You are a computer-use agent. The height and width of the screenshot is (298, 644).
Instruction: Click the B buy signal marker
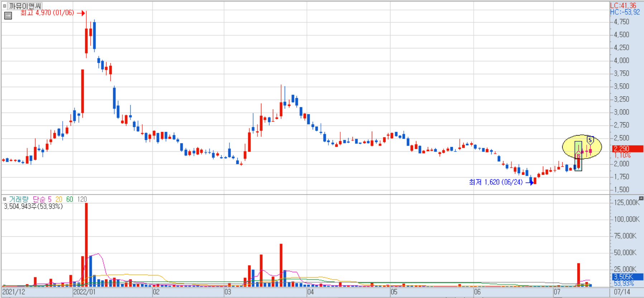(578, 156)
